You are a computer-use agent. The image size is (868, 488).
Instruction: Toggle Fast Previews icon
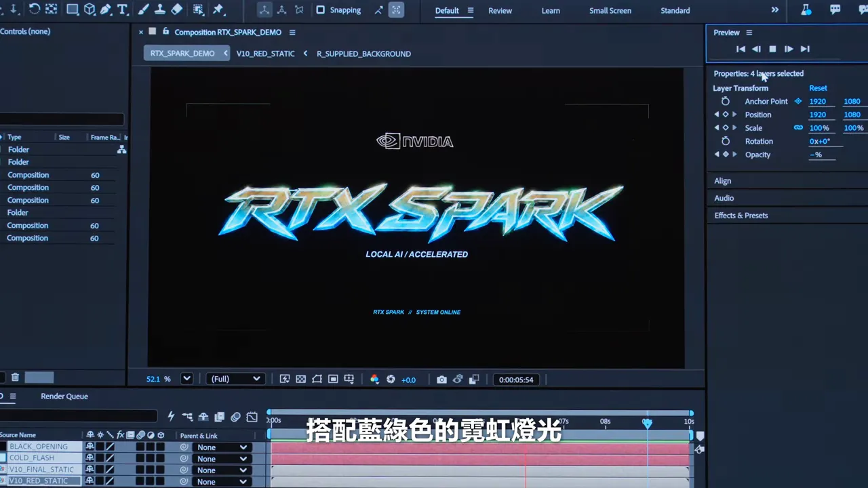coord(284,380)
